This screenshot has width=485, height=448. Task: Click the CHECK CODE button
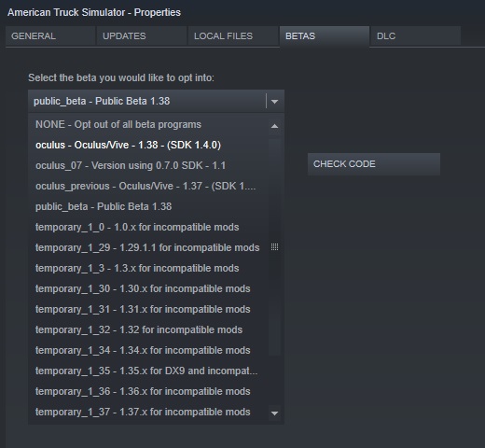tap(374, 164)
